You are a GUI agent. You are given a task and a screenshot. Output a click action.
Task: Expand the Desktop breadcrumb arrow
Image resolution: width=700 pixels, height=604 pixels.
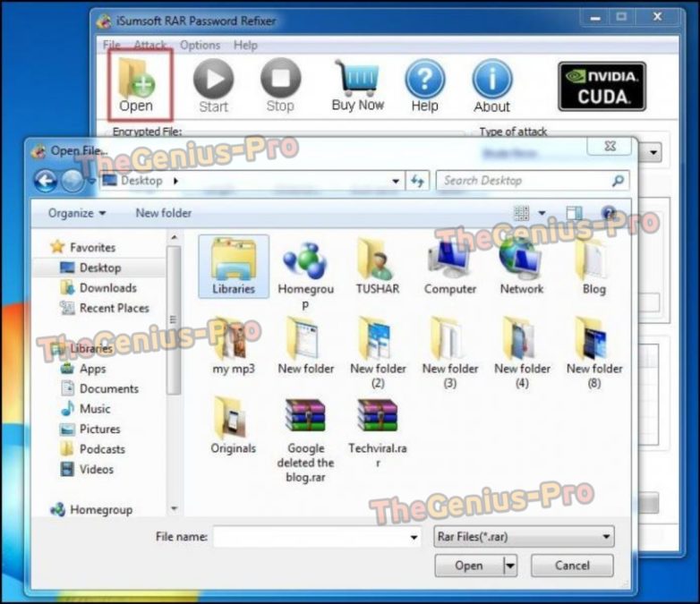(x=175, y=181)
